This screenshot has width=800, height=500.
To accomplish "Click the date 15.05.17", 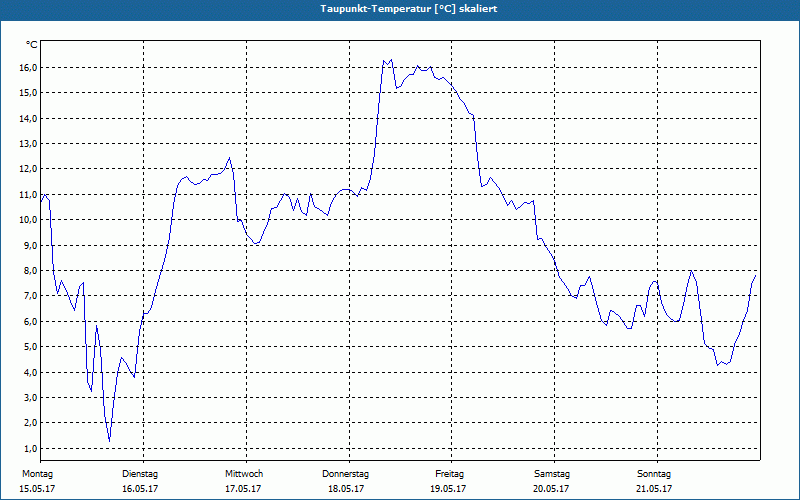I will [37, 489].
